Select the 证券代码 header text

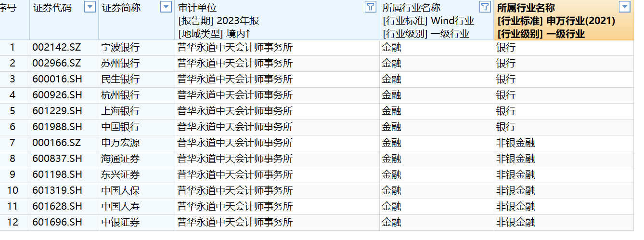coord(52,8)
